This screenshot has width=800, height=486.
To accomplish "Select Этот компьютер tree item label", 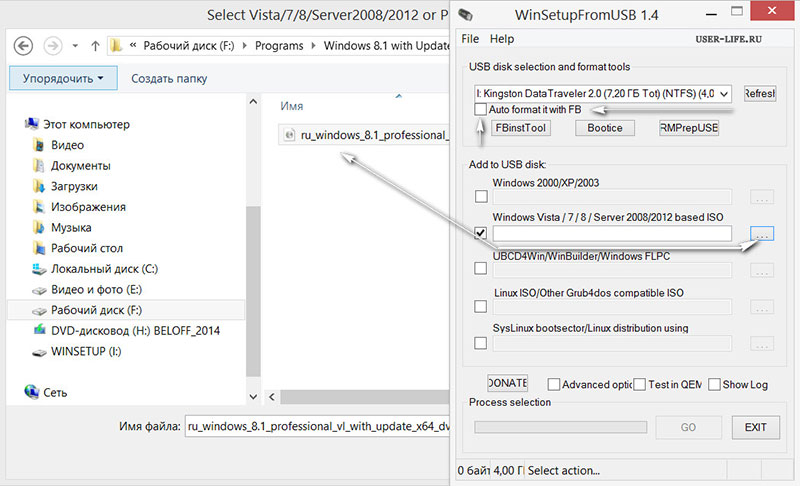I will click(86, 124).
